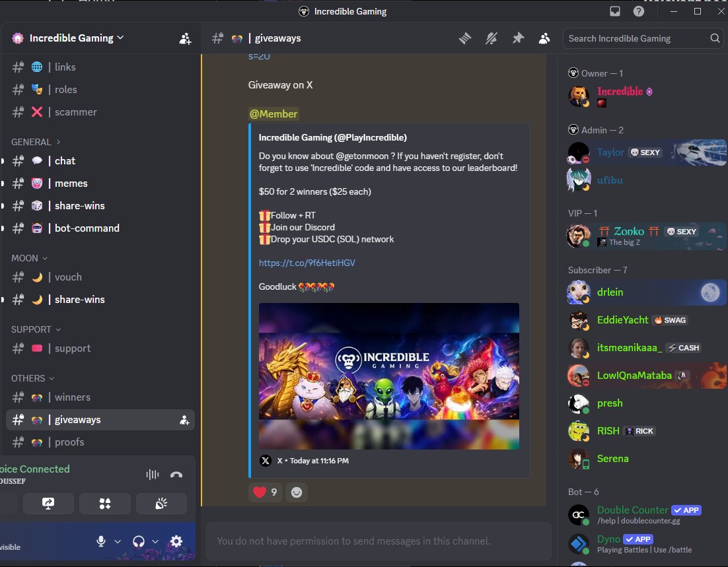Click the Search Incredible Gaming field

point(643,38)
